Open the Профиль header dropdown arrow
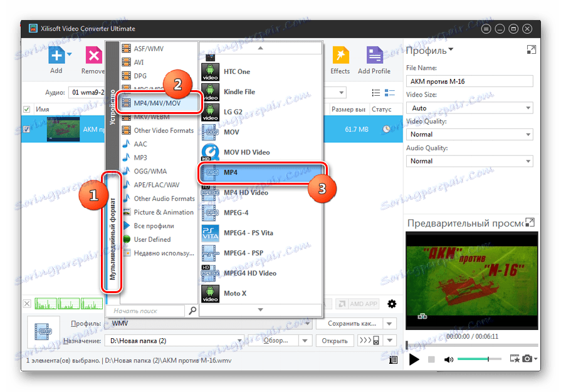 pyautogui.click(x=451, y=49)
